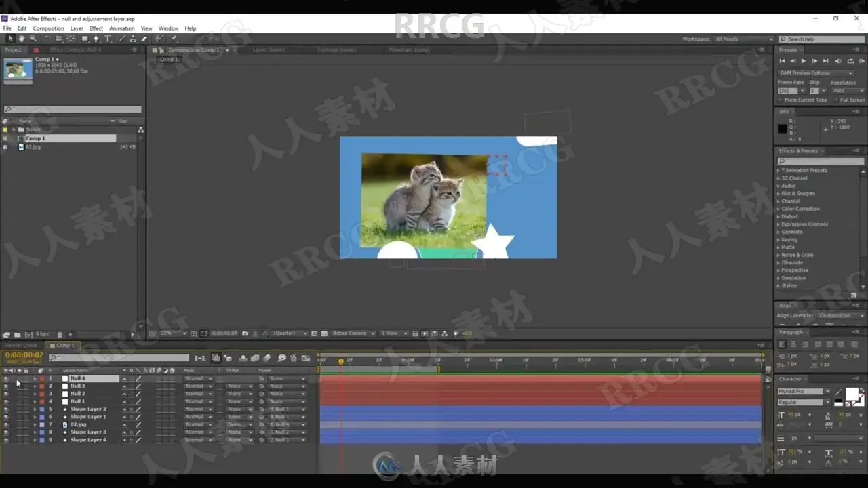Expand the Shape Layer 1 properties
Viewport: 868px width, 488px height.
35,417
